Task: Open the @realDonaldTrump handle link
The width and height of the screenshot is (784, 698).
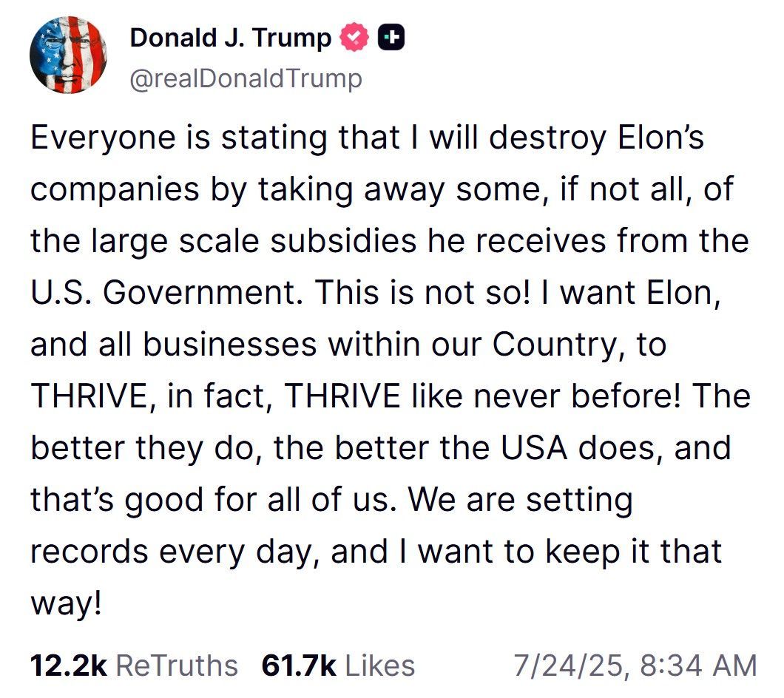Action: click(x=246, y=77)
